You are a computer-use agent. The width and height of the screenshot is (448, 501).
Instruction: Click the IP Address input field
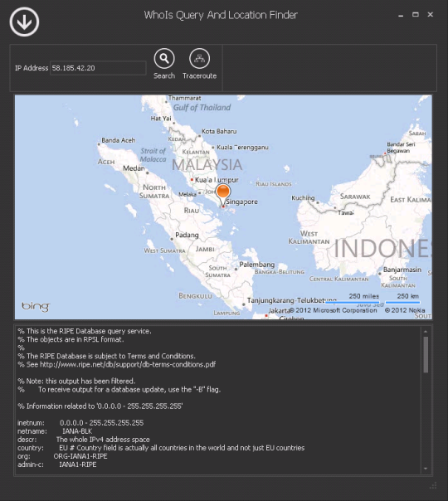coord(98,68)
